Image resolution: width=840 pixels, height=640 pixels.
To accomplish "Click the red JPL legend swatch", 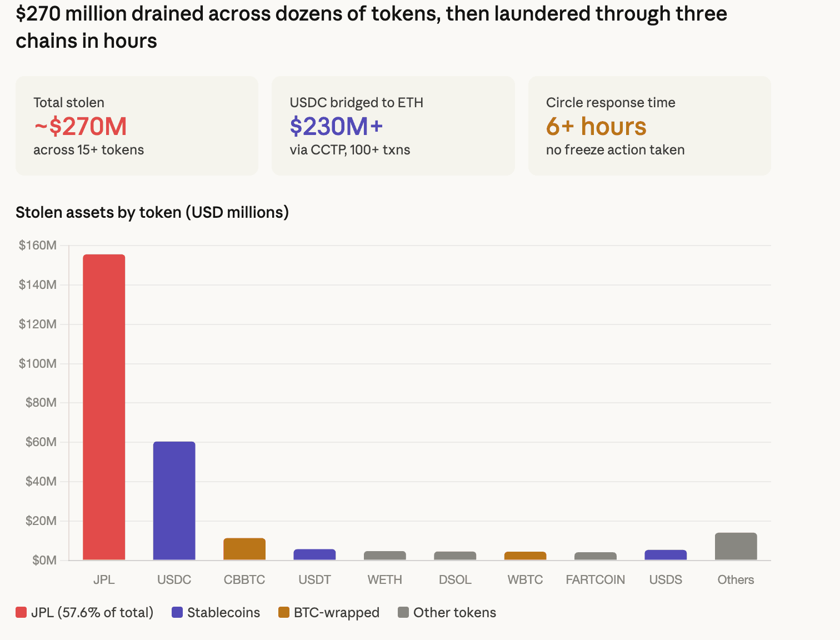I will 21,613.
